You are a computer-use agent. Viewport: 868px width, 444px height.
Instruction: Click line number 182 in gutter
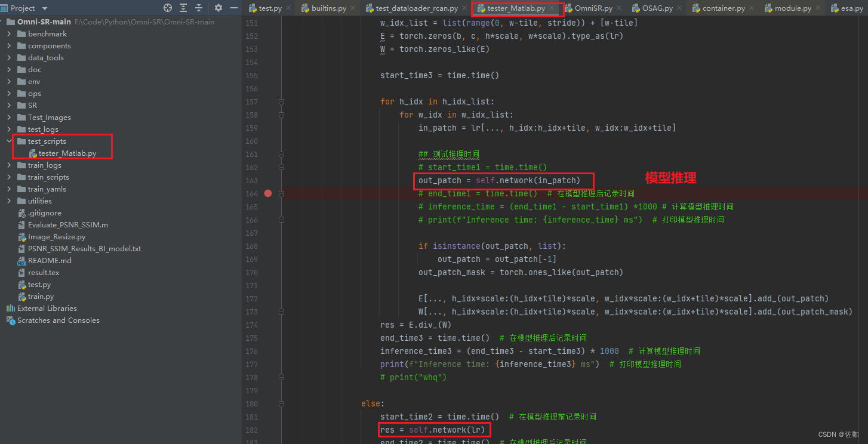pos(252,430)
